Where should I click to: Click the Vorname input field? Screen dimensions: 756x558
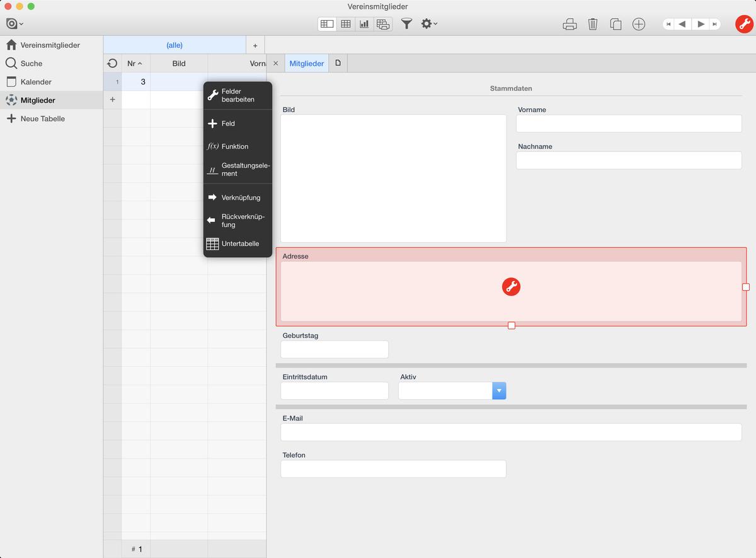(x=629, y=124)
